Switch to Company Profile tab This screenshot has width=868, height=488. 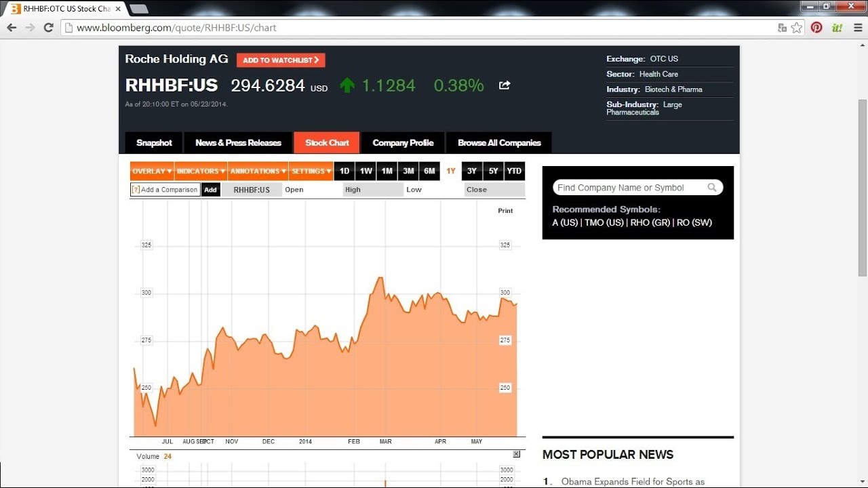[x=403, y=143]
